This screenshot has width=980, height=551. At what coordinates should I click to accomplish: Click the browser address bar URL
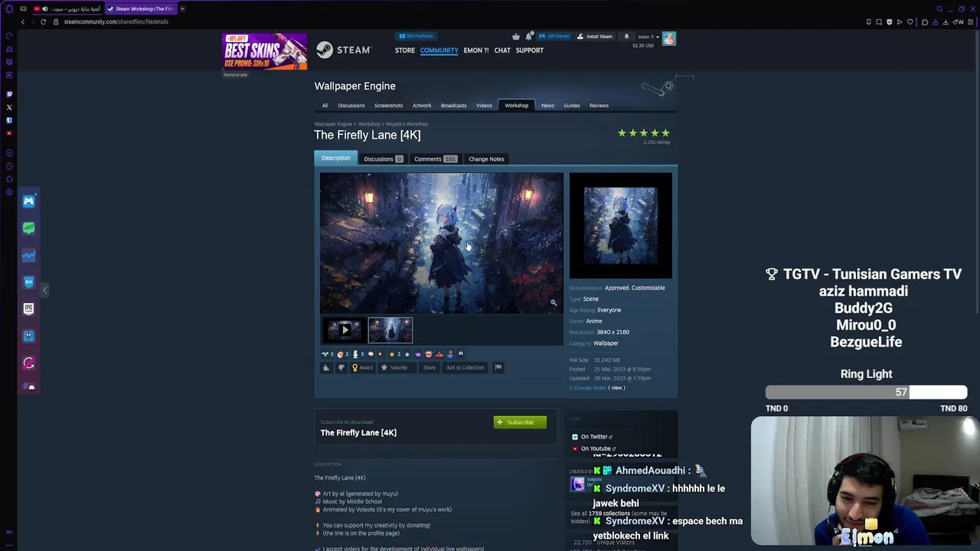click(116, 21)
